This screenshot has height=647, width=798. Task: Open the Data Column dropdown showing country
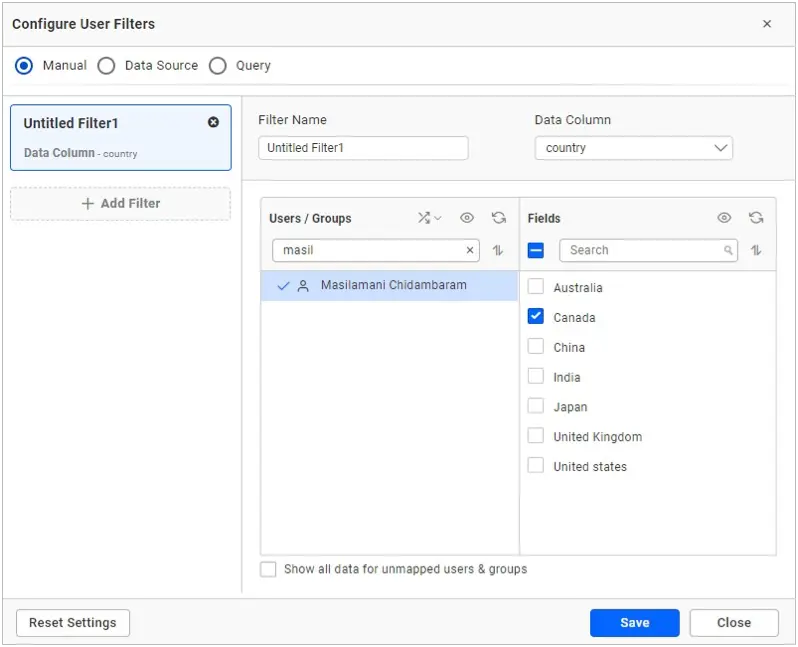[634, 148]
